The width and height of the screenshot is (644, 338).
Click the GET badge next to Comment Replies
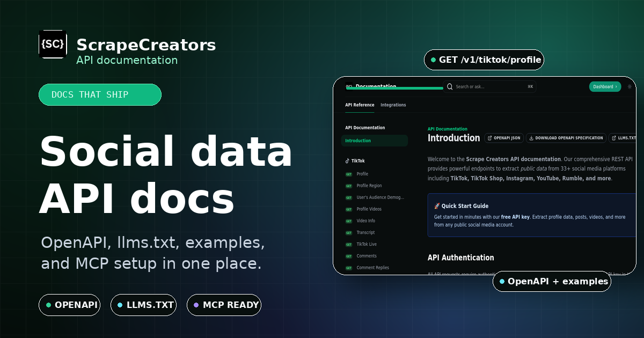pos(349,268)
